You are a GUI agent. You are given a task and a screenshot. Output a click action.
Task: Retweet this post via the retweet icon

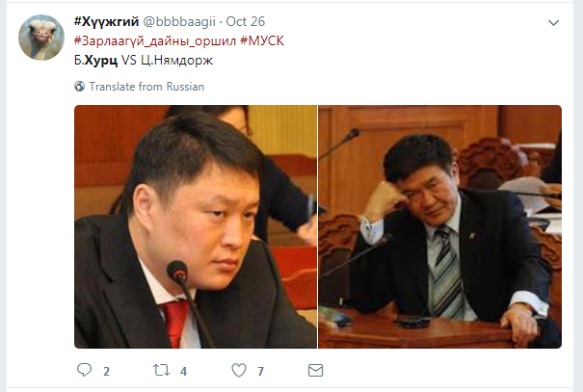click(x=161, y=370)
